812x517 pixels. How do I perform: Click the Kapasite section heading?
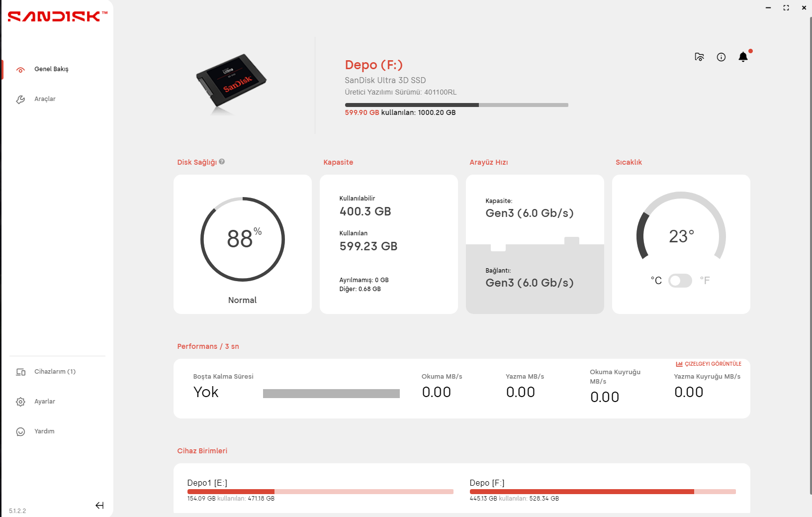pyautogui.click(x=338, y=162)
